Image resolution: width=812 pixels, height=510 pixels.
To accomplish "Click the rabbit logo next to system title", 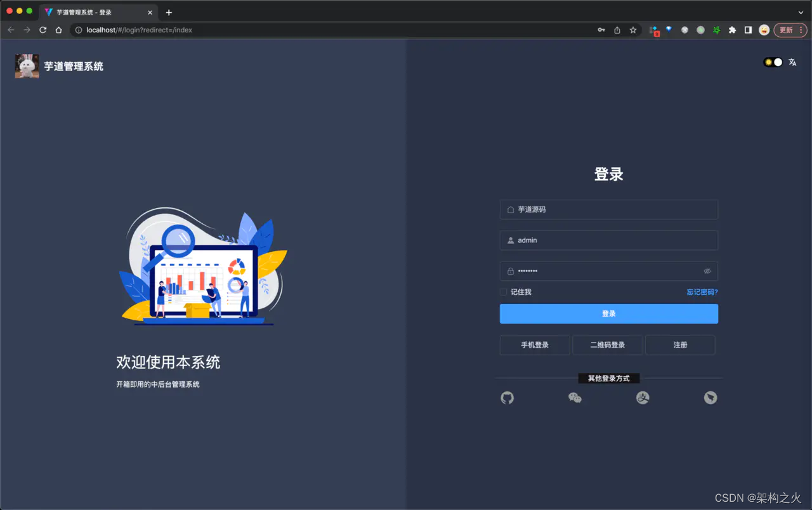I will click(26, 65).
